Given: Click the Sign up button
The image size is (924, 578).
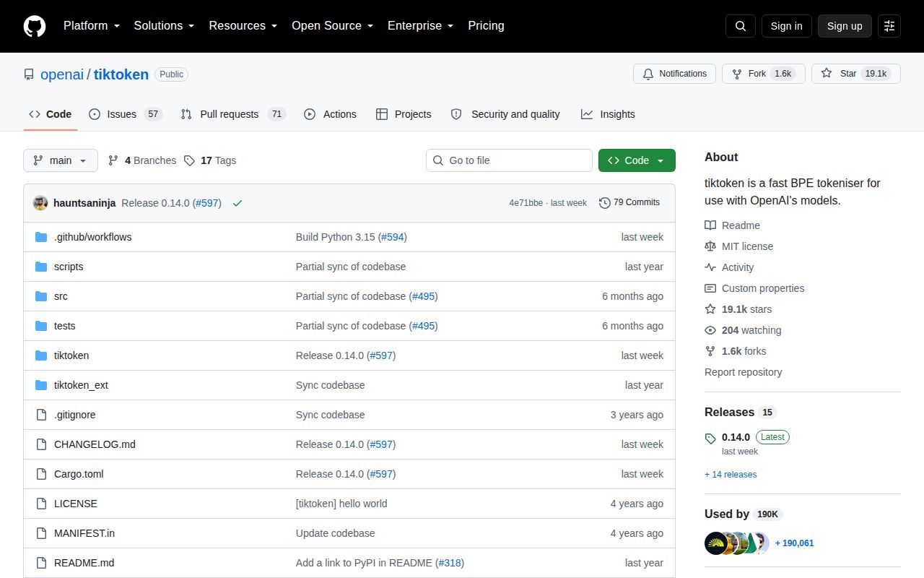Looking at the screenshot, I should tap(845, 26).
